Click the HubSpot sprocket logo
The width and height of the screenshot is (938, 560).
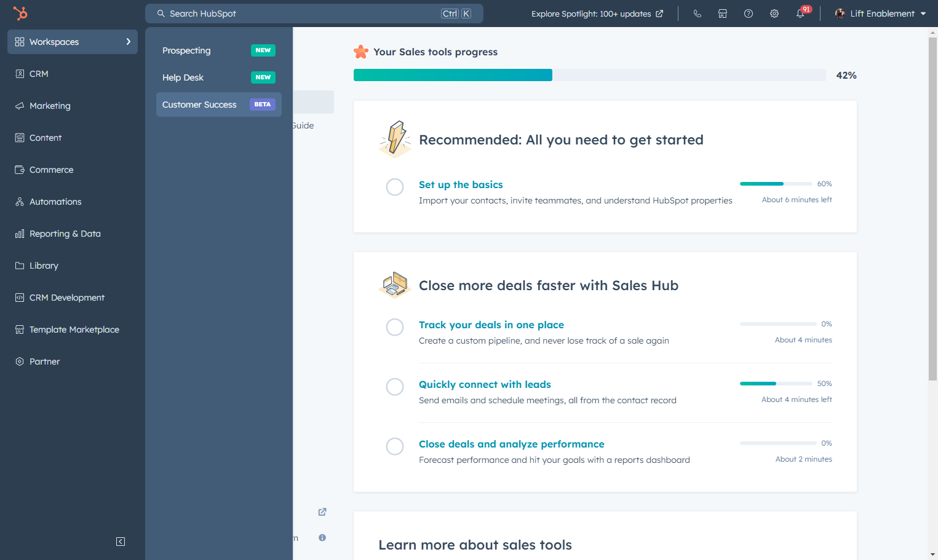[x=20, y=13]
